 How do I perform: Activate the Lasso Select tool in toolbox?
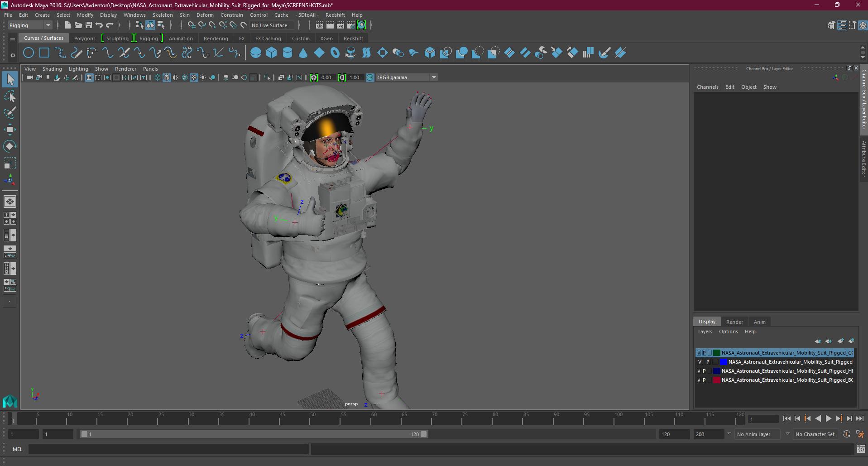click(x=10, y=96)
